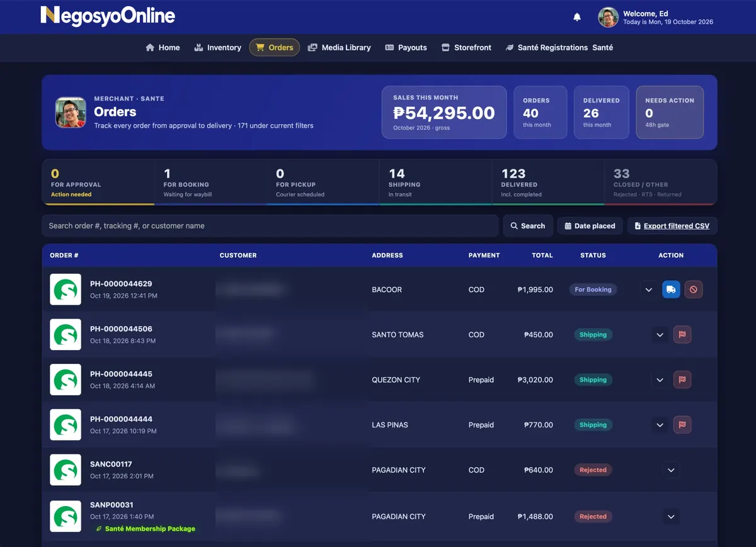
Task: Click order number PH-0000044629
Action: pyautogui.click(x=121, y=284)
